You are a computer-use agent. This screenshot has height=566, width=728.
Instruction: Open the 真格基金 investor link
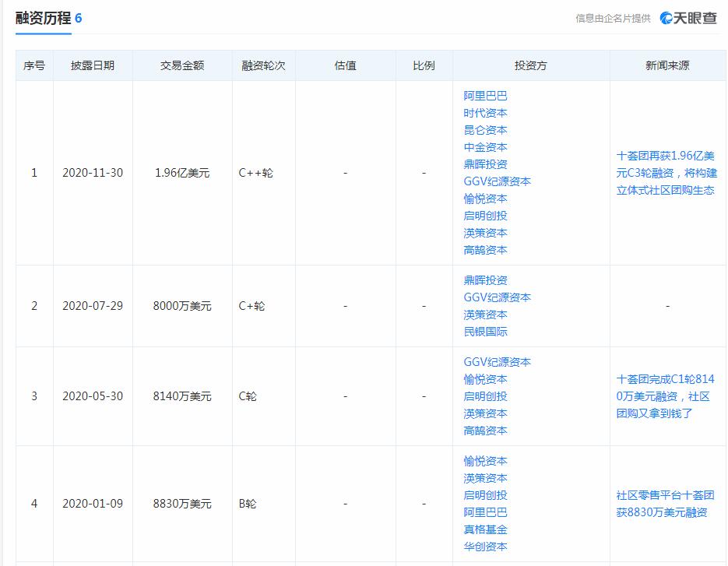[x=485, y=529]
